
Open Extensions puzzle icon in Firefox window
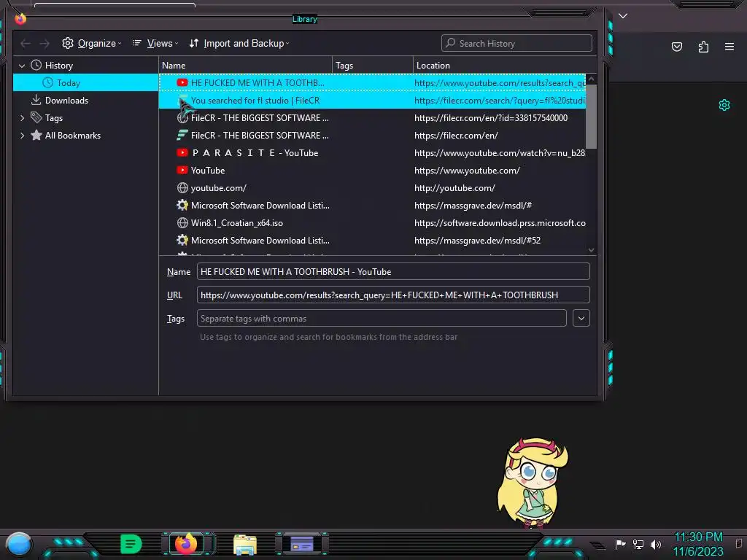tap(703, 47)
